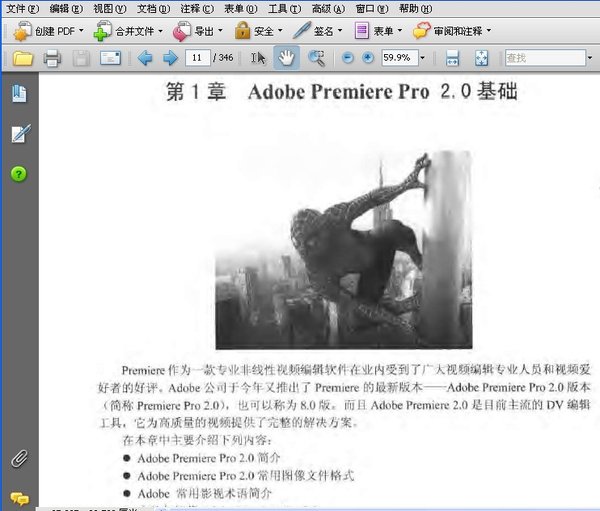The height and width of the screenshot is (511, 600).
Task: Click the green help question icon
Action: pyautogui.click(x=18, y=174)
